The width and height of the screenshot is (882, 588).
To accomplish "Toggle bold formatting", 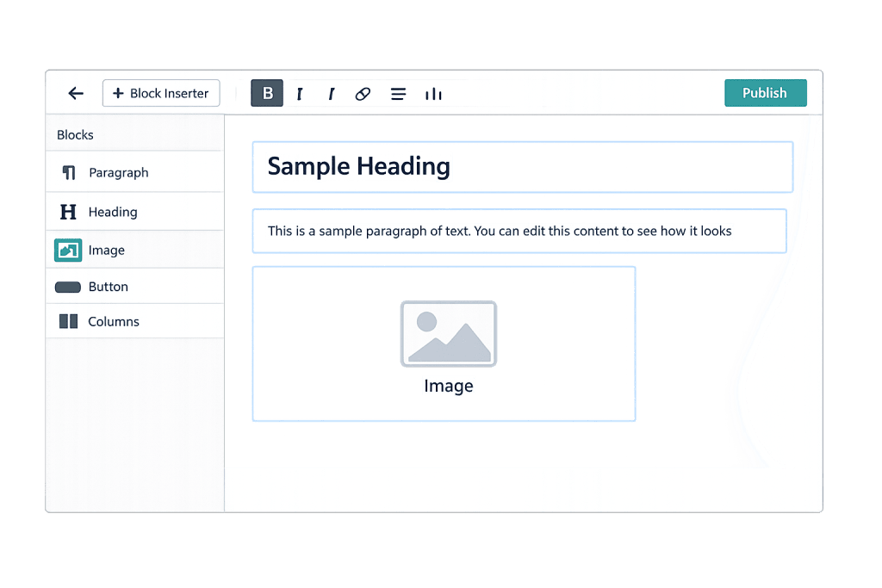I will (267, 93).
